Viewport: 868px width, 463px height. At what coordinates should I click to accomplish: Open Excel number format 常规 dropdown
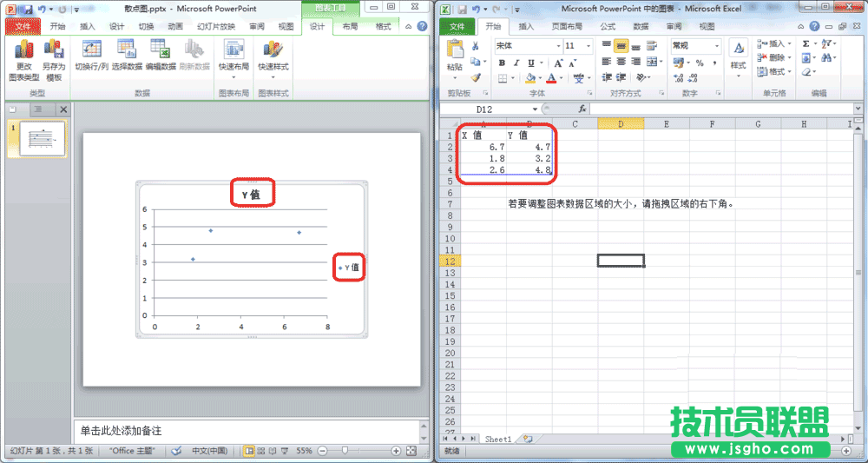tap(717, 46)
